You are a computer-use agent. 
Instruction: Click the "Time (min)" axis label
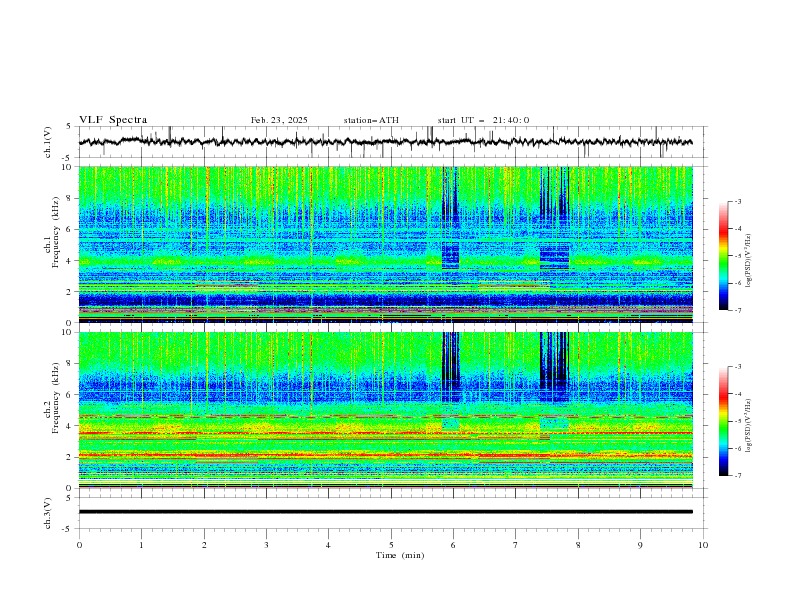pos(400,555)
